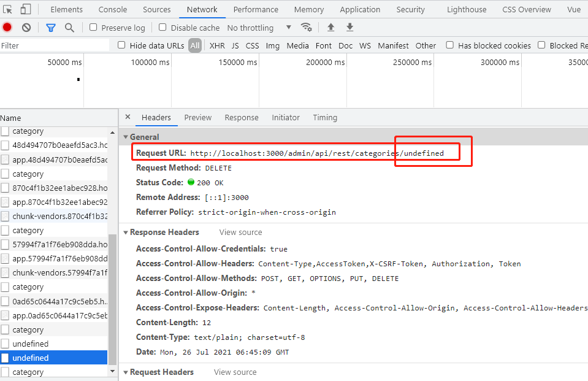View source of Response Headers

click(x=241, y=233)
